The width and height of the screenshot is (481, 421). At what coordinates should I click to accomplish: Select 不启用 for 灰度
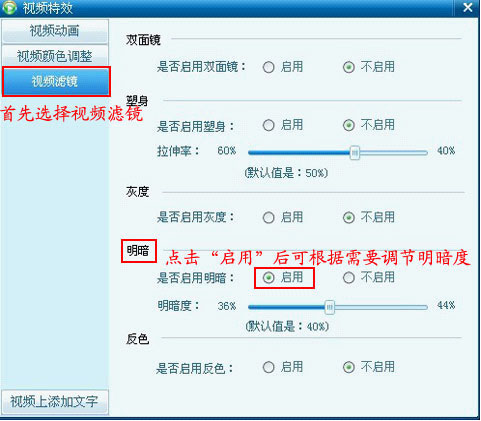point(349,218)
